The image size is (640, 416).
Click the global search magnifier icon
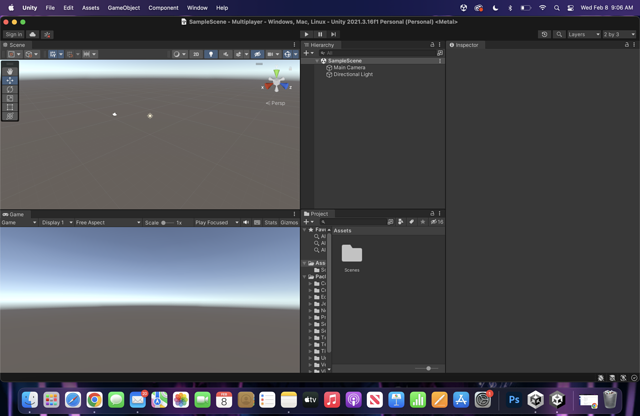tap(559, 34)
